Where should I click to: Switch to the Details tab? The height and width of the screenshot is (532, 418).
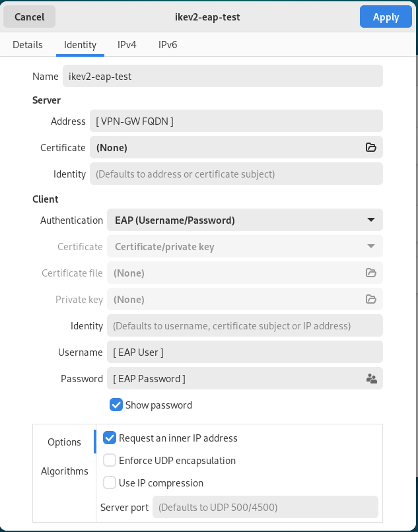click(x=28, y=45)
